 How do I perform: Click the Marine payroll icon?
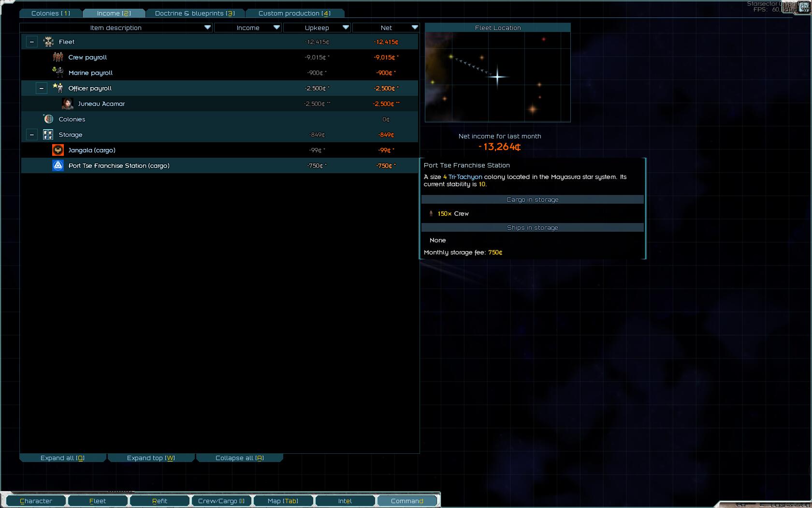point(58,73)
